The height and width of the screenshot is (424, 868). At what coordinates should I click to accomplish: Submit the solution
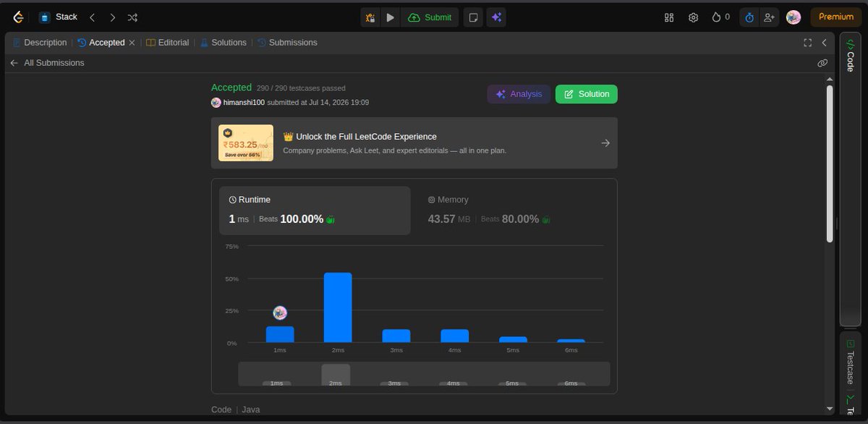click(x=430, y=17)
